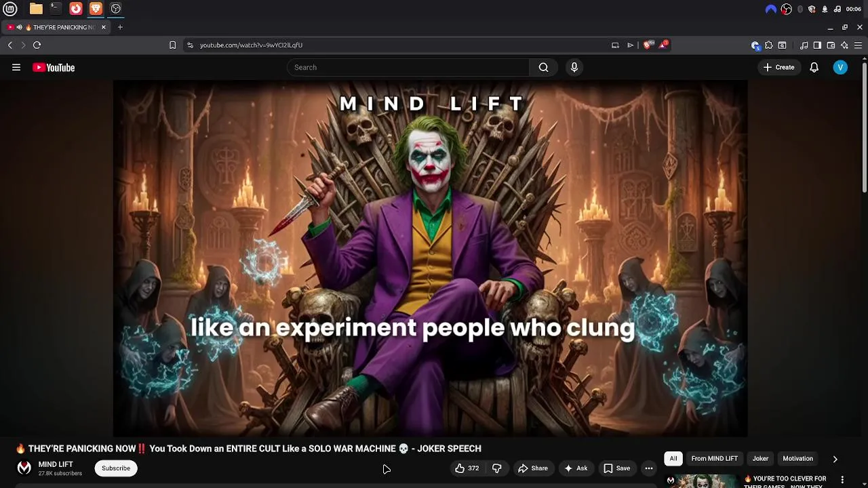Open extension icon with badge 5

pos(755,45)
